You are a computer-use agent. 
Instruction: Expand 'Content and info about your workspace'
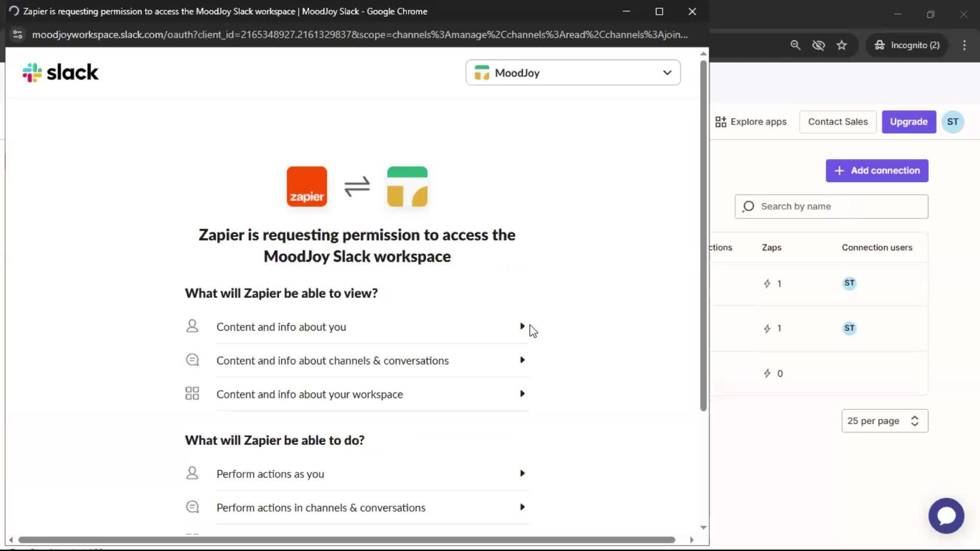[373, 394]
